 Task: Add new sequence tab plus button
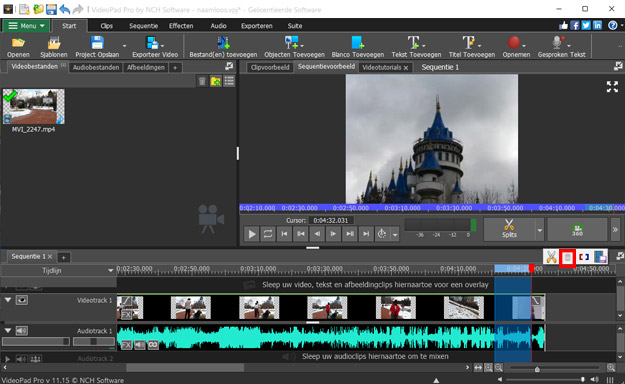pyautogui.click(x=63, y=257)
